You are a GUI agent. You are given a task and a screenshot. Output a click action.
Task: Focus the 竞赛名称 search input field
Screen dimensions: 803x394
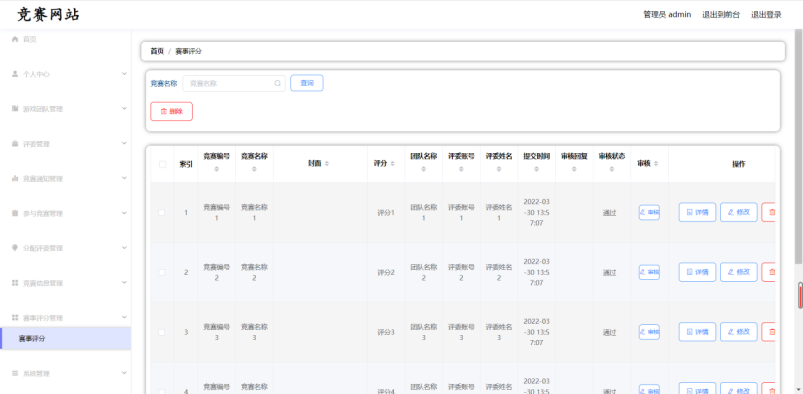tap(234, 83)
